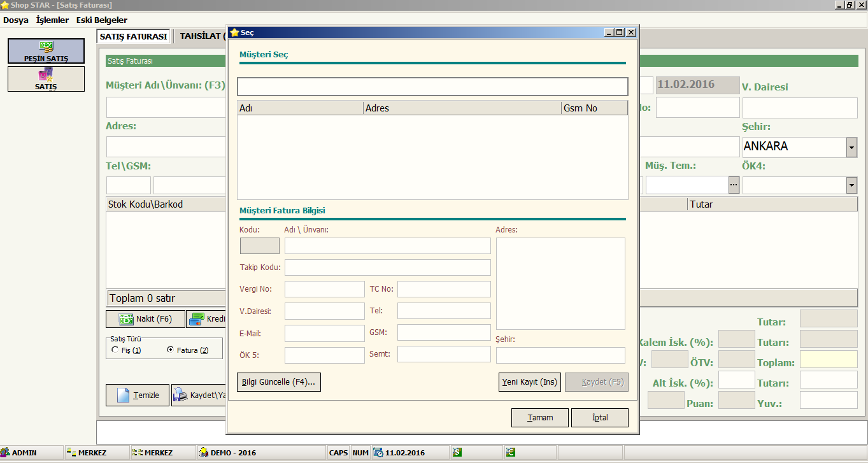
Task: Select the Fiş (1) radio option
Action: (115, 350)
